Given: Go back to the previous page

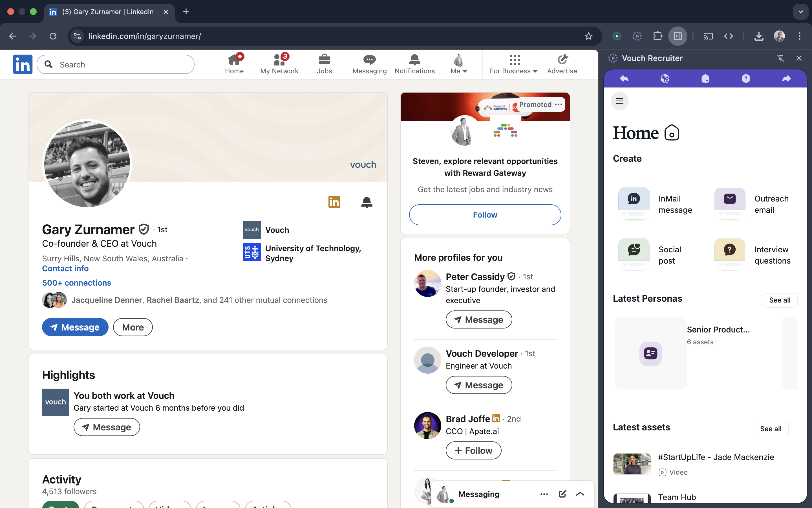Looking at the screenshot, I should coord(12,36).
